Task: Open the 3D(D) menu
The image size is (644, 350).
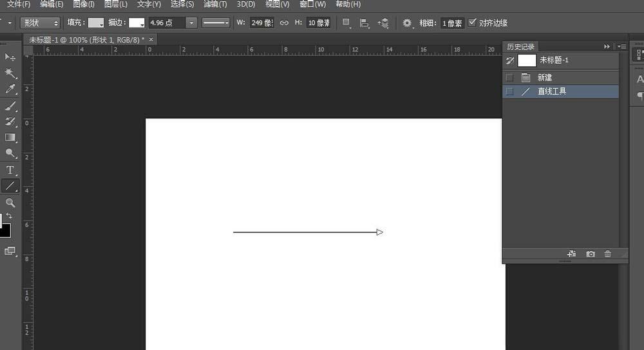Action: pos(245,4)
